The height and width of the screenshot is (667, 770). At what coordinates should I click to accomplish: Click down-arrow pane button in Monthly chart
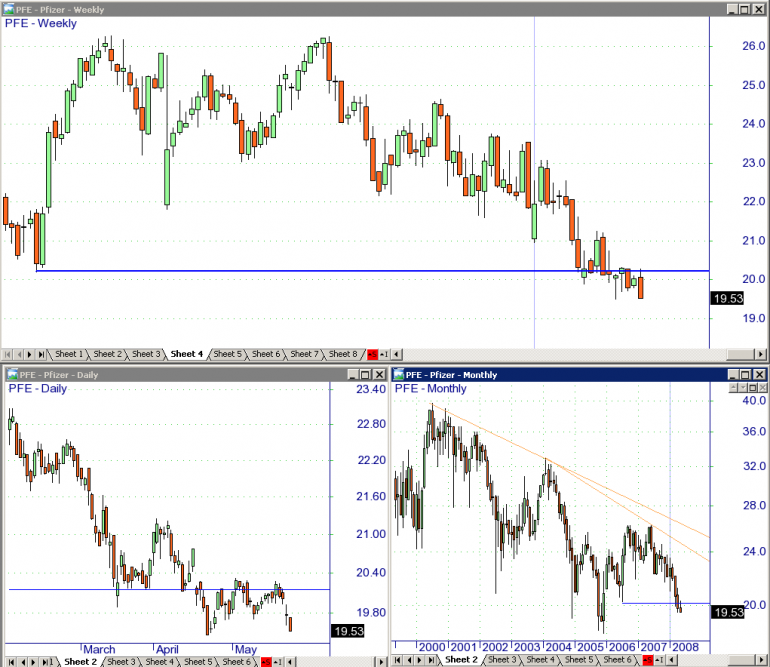[743, 388]
